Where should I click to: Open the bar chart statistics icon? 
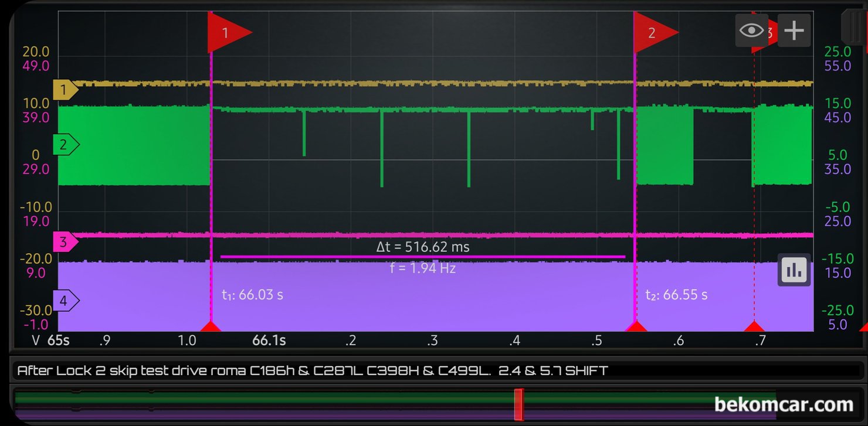tap(794, 270)
